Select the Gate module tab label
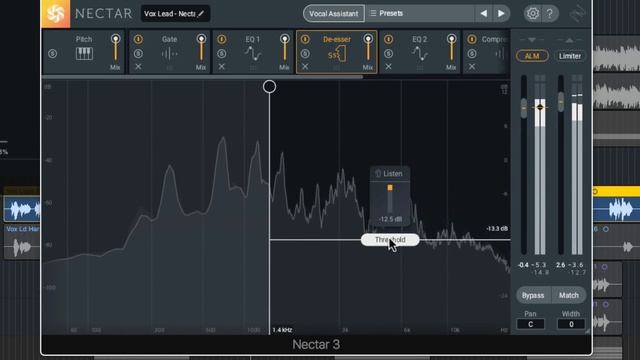640x360 pixels. pyautogui.click(x=169, y=39)
